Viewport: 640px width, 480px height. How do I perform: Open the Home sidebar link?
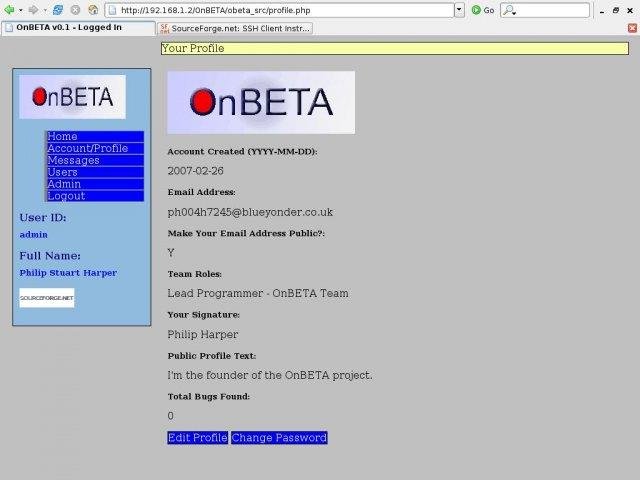click(95, 136)
